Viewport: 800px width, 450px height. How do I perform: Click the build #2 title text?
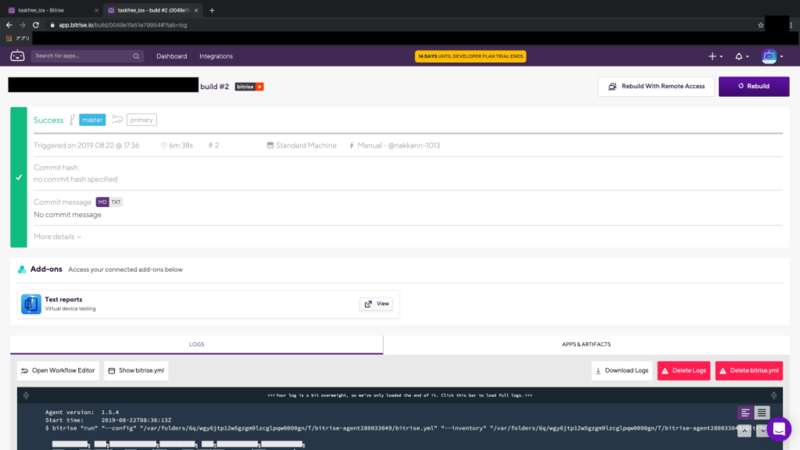pos(214,87)
